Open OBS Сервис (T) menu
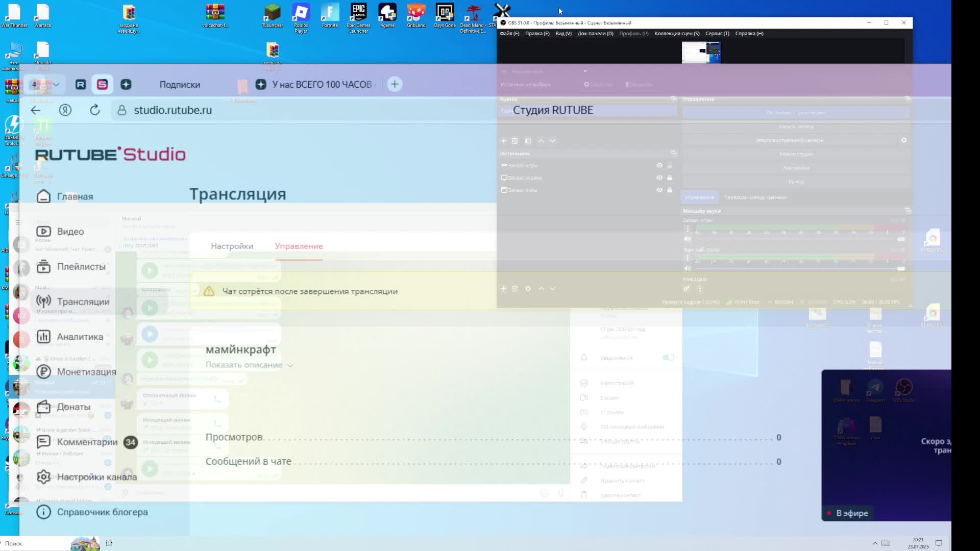Screen dimensions: 980x551 (717, 34)
